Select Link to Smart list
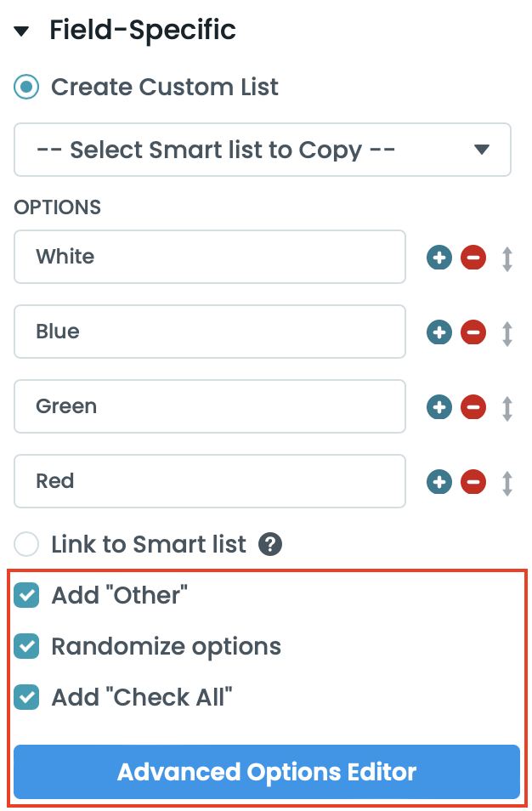532x811 pixels. click(26, 544)
